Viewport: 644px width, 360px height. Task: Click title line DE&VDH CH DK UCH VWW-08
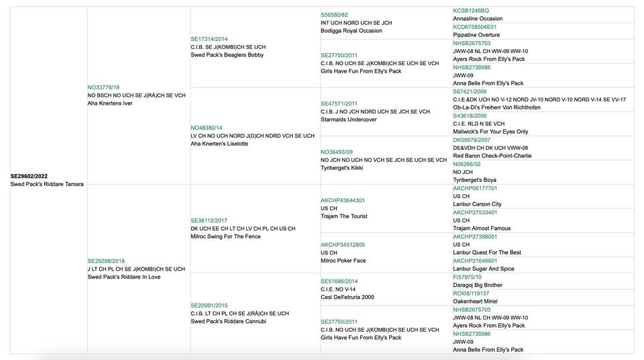[x=491, y=148]
